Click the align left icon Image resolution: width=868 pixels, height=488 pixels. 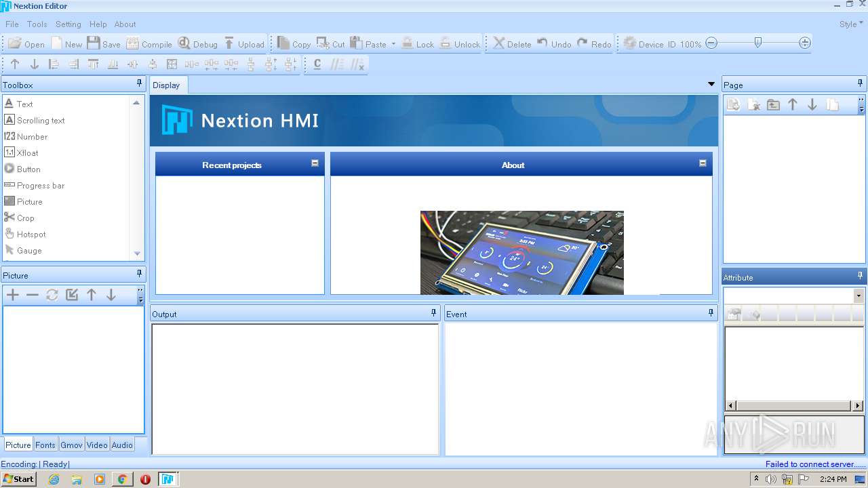click(x=54, y=64)
